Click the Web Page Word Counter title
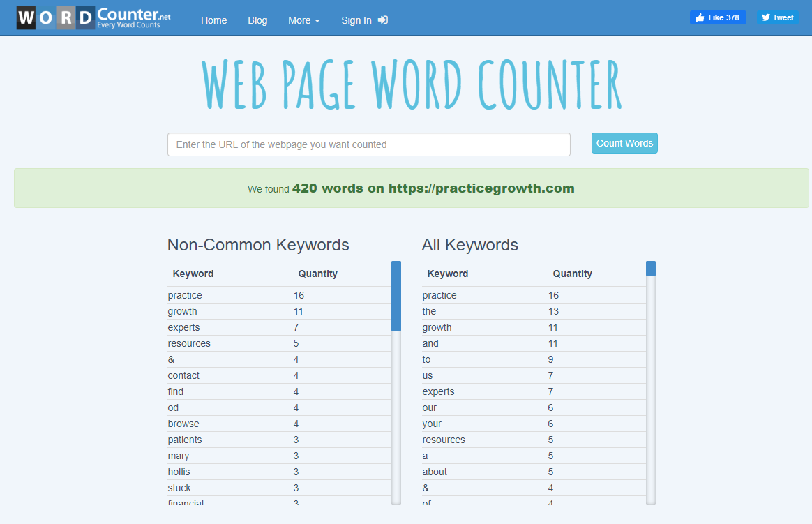This screenshot has height=524, width=812. 412,84
